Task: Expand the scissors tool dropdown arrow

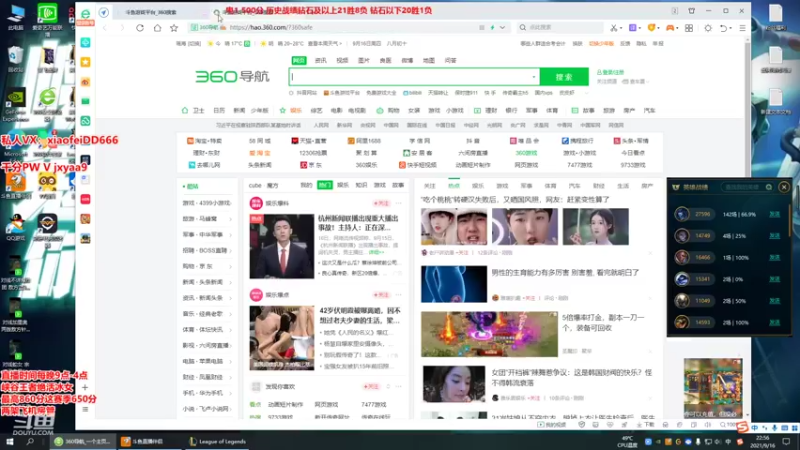Action: (621, 28)
